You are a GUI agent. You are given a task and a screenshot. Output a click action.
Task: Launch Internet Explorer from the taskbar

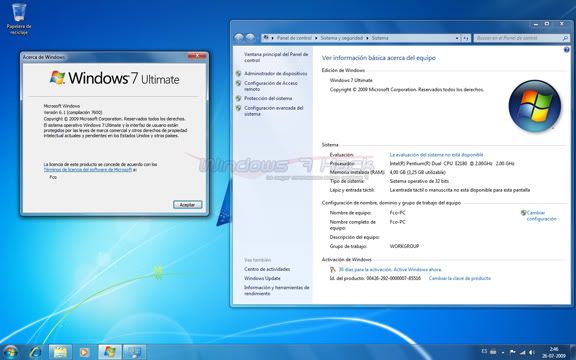click(36, 353)
